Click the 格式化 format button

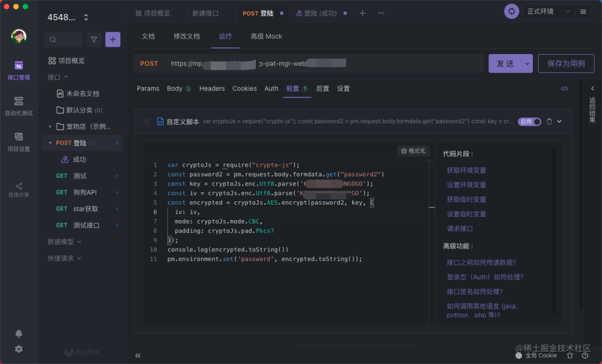pyautogui.click(x=413, y=151)
